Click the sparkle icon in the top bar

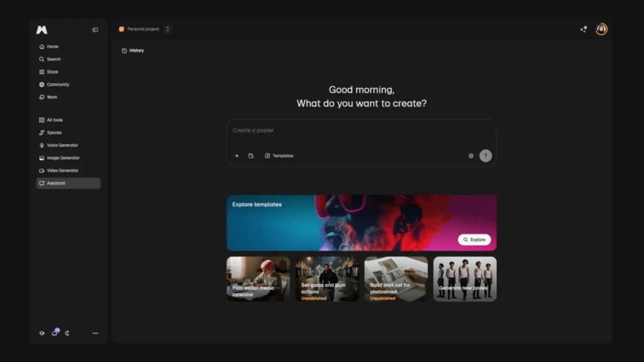(x=583, y=29)
